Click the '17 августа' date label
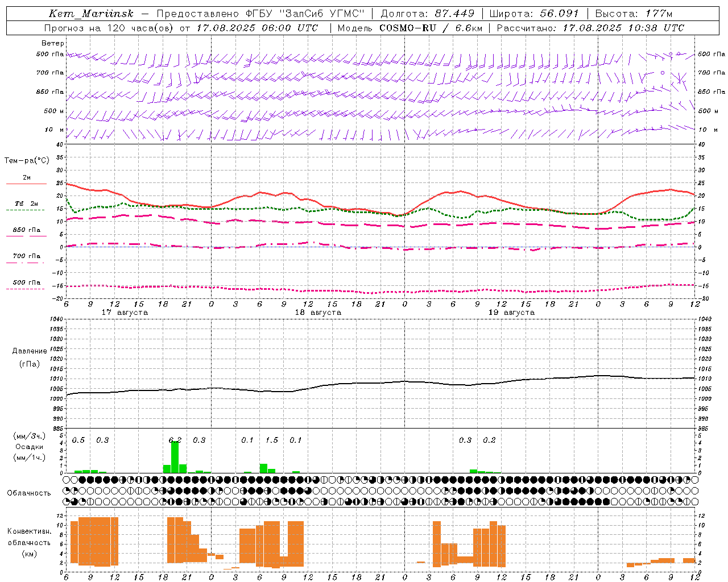Image resolution: width=728 pixels, height=582 pixels. (125, 313)
